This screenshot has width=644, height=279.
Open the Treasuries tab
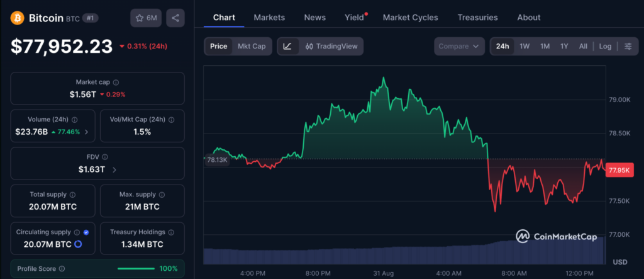pyautogui.click(x=478, y=17)
